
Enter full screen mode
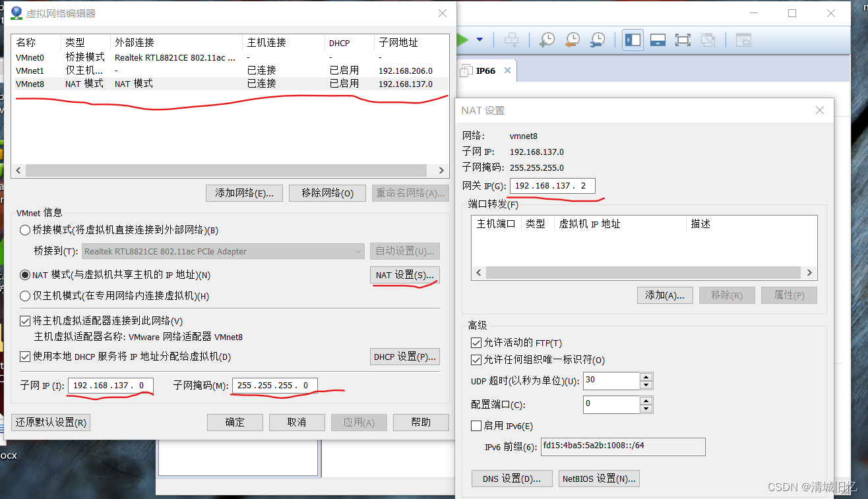click(683, 40)
